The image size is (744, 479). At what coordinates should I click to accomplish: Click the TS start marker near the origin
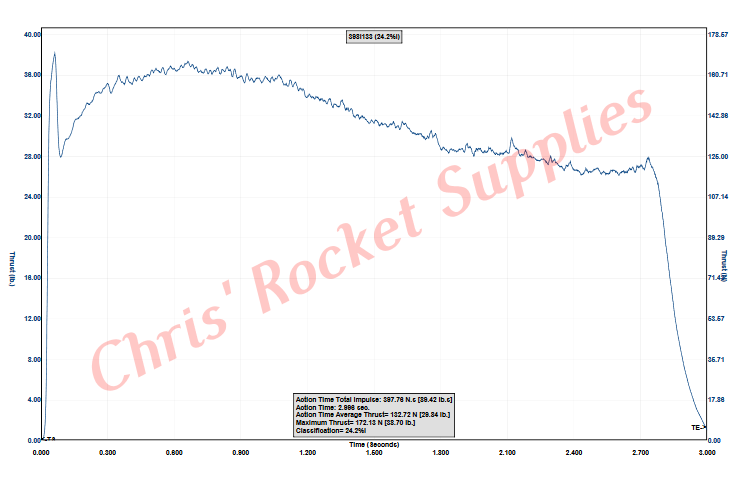pos(50,439)
